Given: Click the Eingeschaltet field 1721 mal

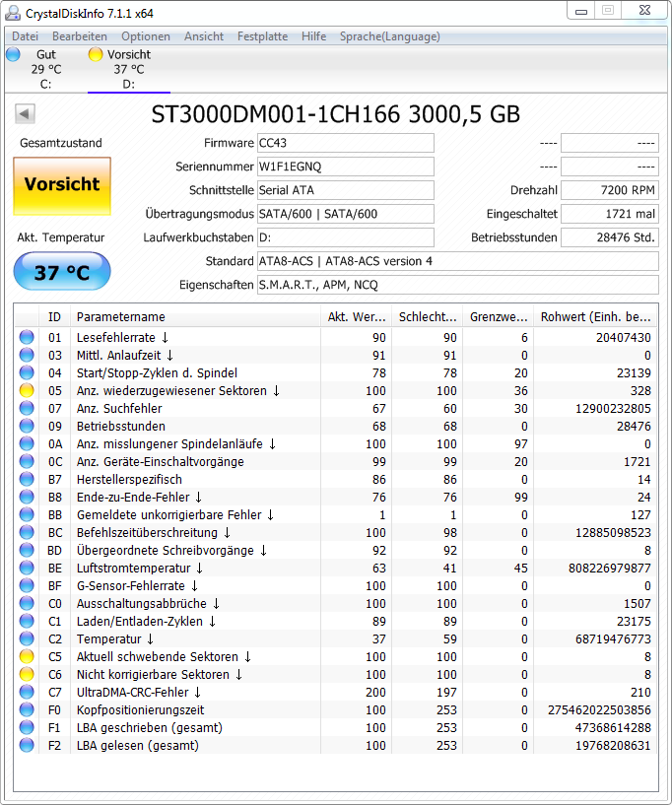Looking at the screenshot, I should [x=609, y=214].
